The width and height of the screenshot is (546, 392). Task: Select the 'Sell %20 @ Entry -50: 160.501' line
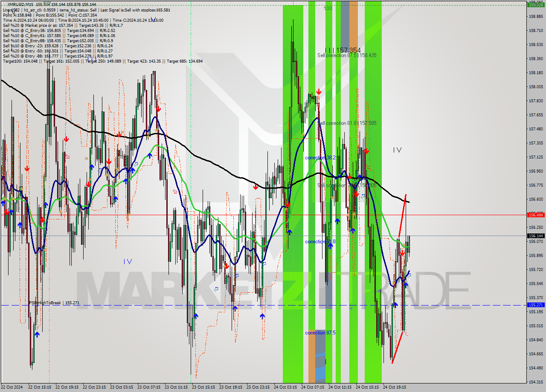point(58,51)
